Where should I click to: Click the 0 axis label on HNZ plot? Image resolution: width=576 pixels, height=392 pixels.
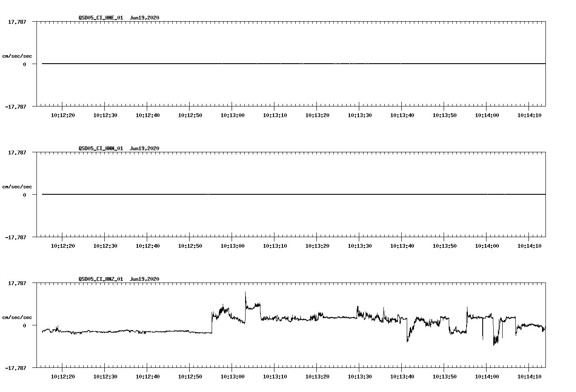pos(25,326)
